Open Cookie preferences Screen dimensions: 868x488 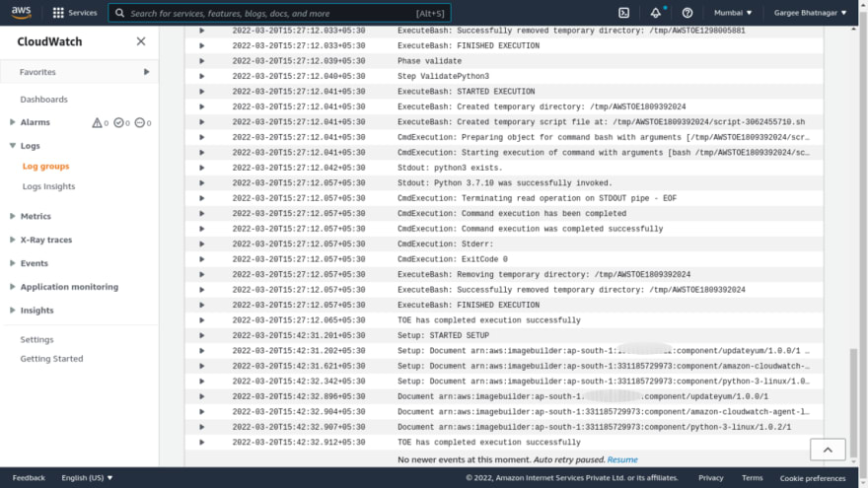813,478
